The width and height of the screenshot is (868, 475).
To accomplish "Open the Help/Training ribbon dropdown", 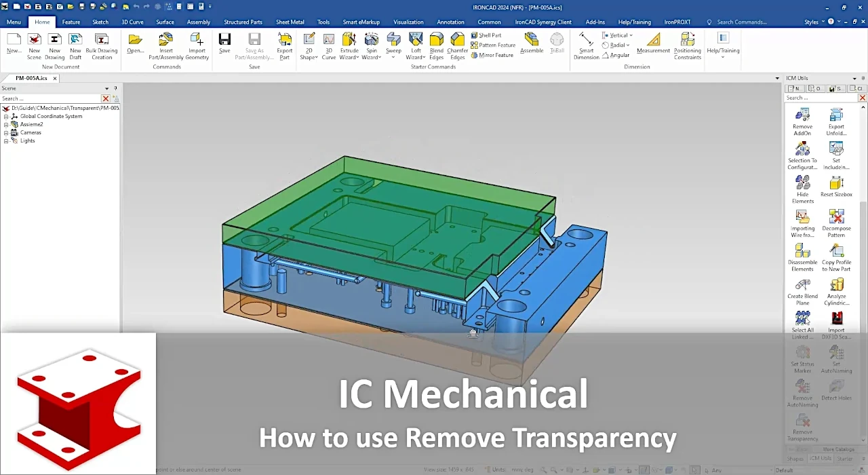I will coord(723,57).
